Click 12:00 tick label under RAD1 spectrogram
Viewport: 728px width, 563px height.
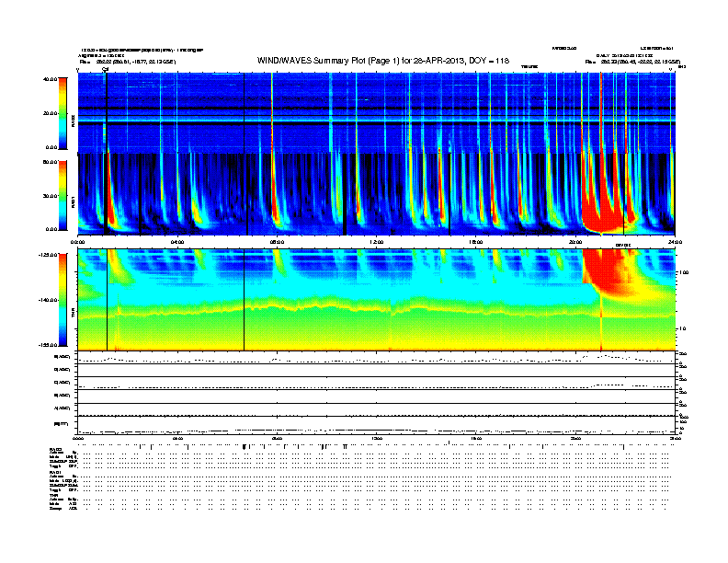point(377,242)
